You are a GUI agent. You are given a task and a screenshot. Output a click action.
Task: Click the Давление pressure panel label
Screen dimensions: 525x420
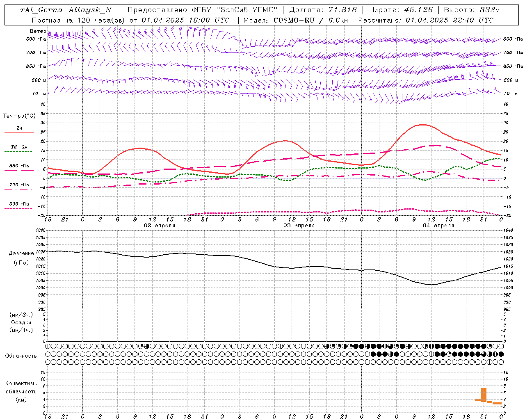21,253
